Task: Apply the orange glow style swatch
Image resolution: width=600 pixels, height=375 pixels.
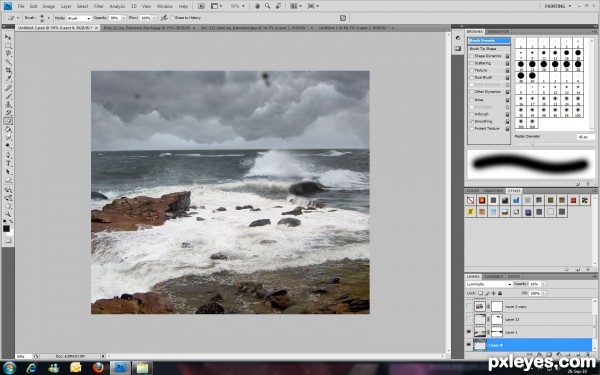Action: pyautogui.click(x=482, y=200)
